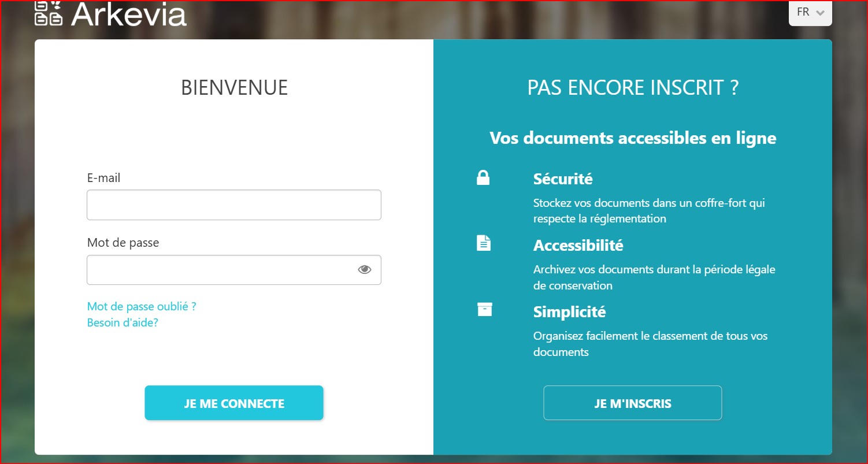868x464 pixels.
Task: Click the Simplicité heading text
Action: [x=569, y=311]
